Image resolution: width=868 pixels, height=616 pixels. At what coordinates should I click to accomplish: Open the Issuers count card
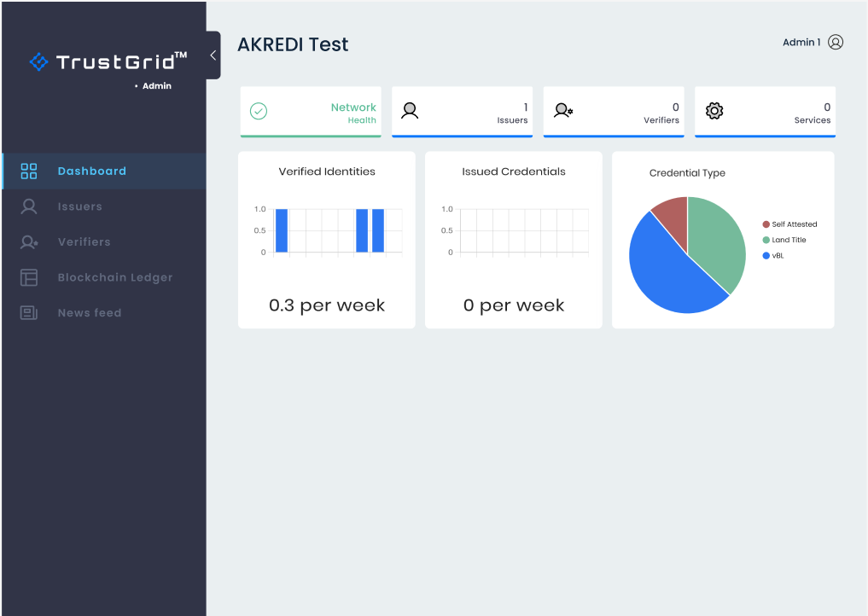(x=462, y=111)
